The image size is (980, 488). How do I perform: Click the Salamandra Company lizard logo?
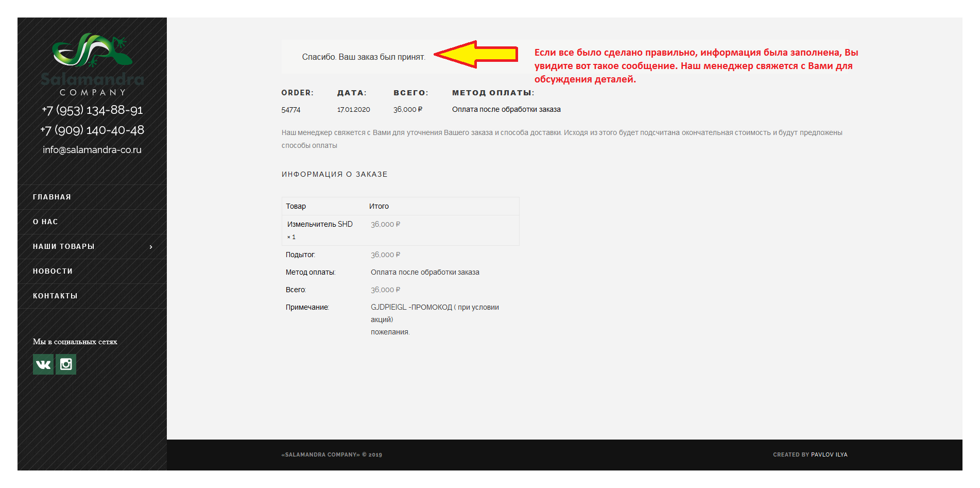(92, 64)
